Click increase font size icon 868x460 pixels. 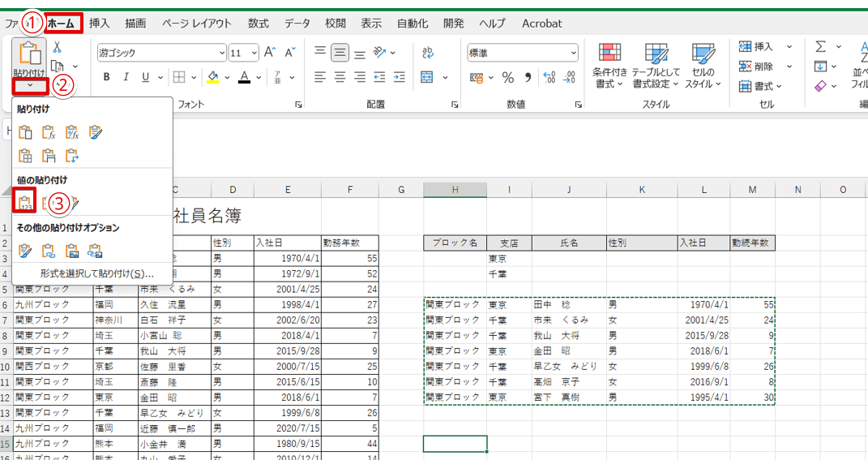coord(270,53)
